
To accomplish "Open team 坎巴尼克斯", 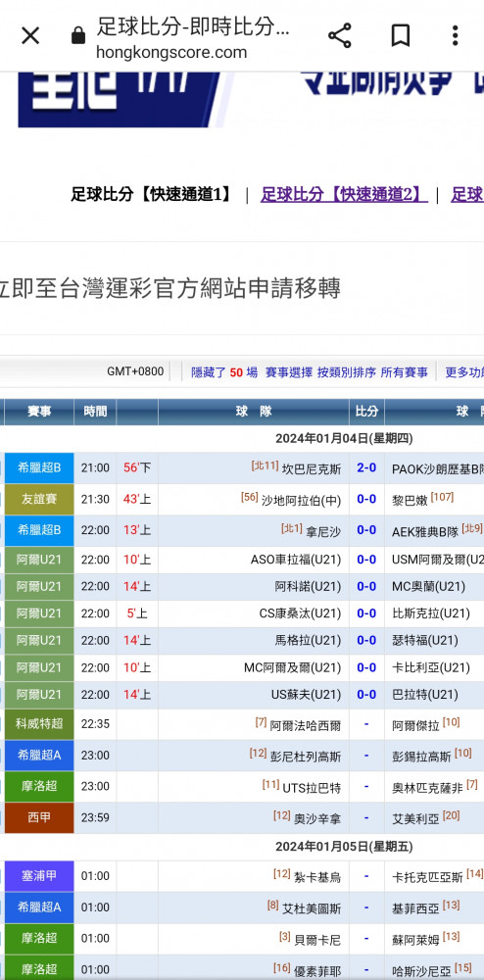I will click(312, 468).
